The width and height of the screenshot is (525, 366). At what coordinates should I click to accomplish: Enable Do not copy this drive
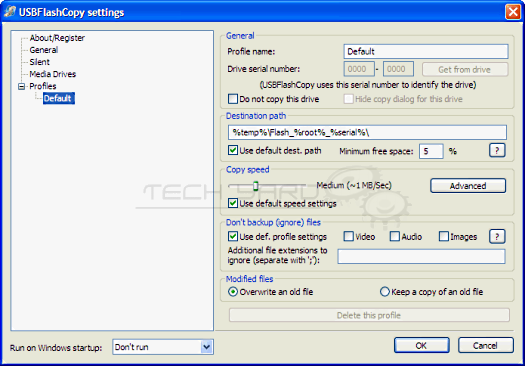click(233, 99)
